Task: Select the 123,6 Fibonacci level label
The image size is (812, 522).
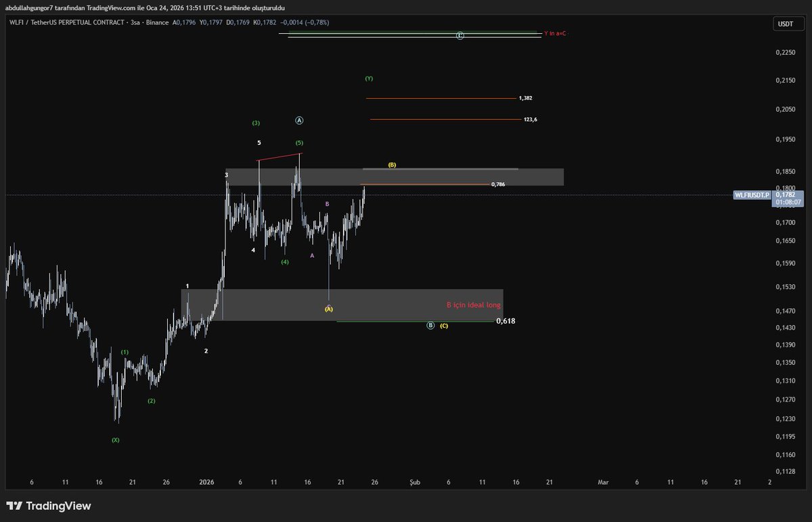Action: pyautogui.click(x=531, y=120)
